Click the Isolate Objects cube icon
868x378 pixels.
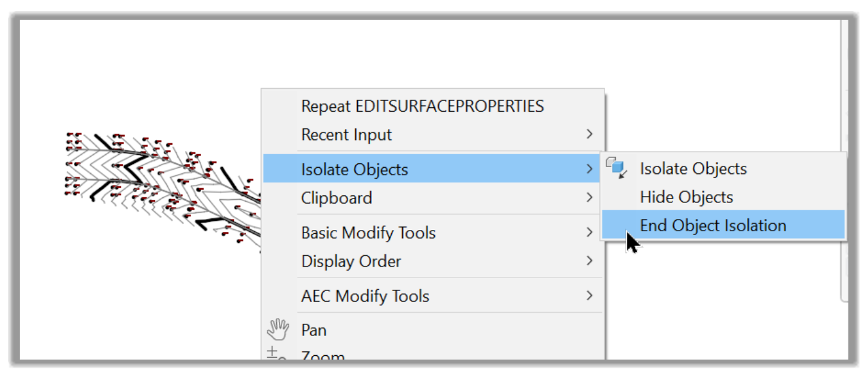tap(616, 168)
